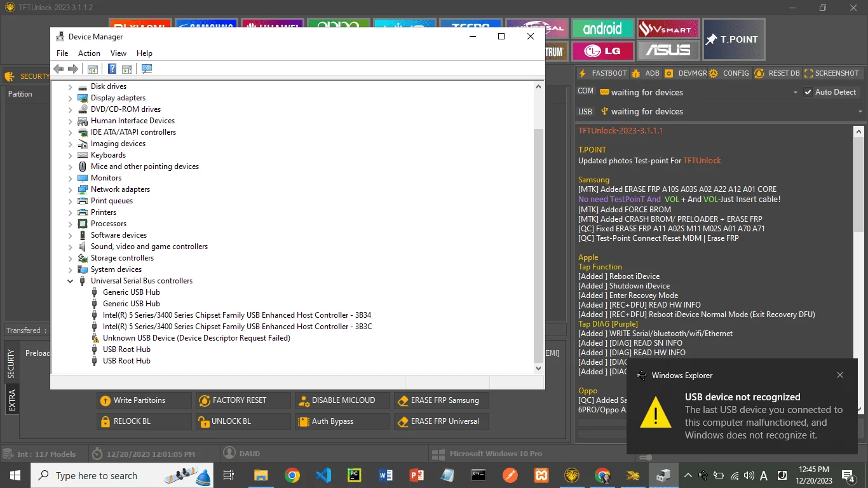The image size is (868, 488).
Task: Click the Windows Start button
Action: [x=15, y=475]
